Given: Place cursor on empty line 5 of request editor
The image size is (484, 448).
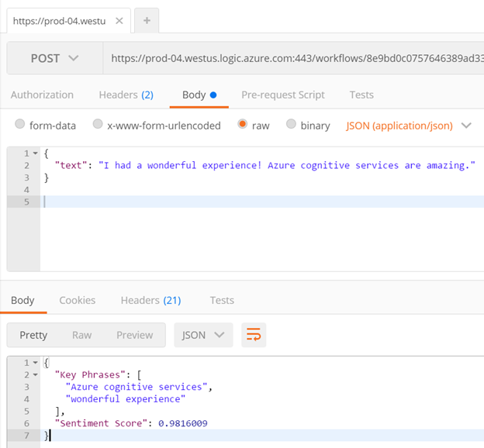Looking at the screenshot, I should click(261, 202).
